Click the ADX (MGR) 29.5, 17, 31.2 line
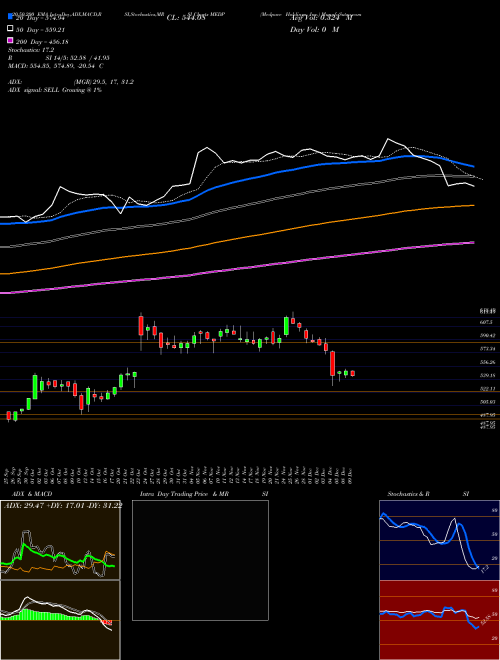The image size is (500, 660). click(x=71, y=82)
